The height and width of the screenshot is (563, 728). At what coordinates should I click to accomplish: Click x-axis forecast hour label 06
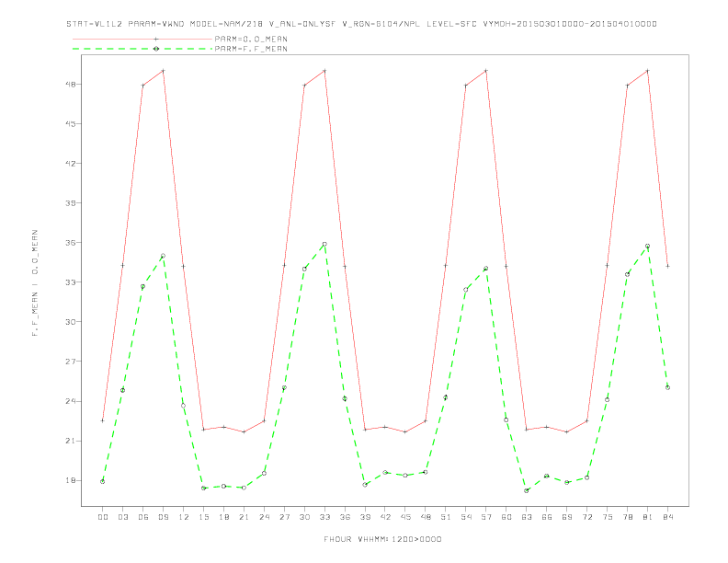(x=143, y=517)
